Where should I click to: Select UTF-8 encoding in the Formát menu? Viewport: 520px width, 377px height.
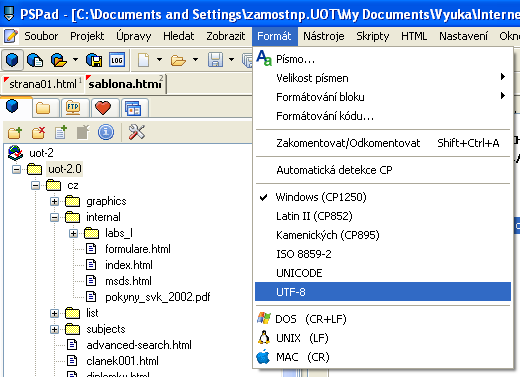383,292
